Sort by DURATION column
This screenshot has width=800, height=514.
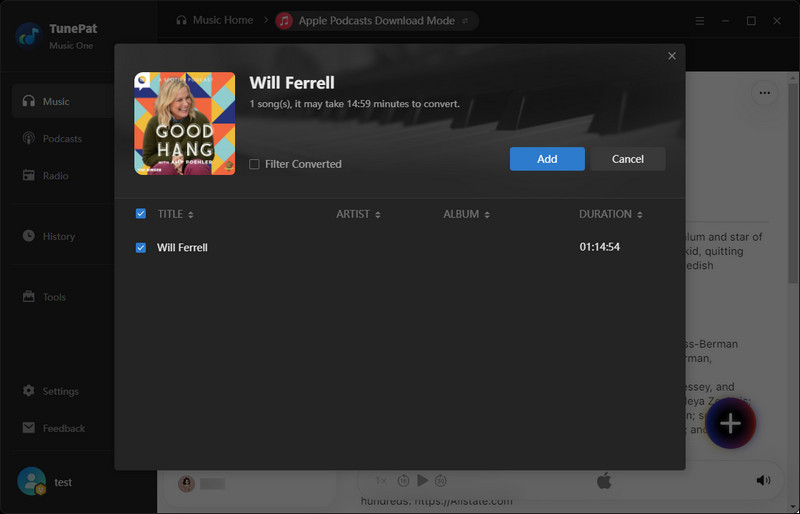610,214
